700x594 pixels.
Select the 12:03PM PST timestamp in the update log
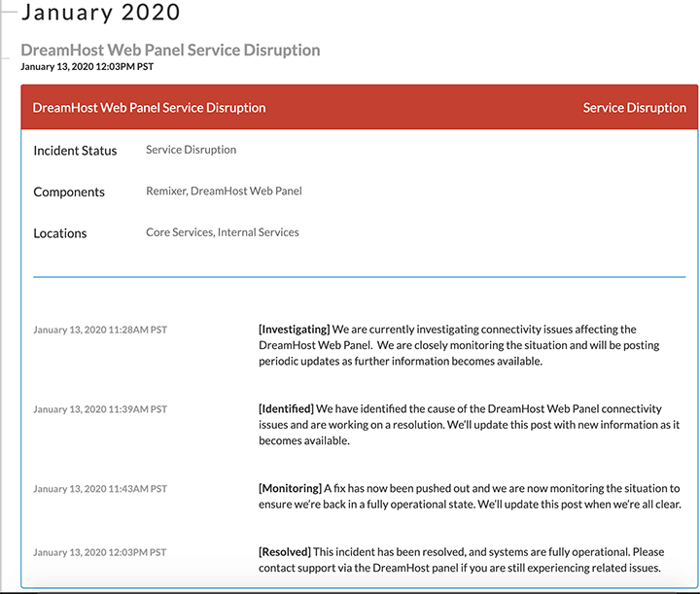[x=100, y=552]
